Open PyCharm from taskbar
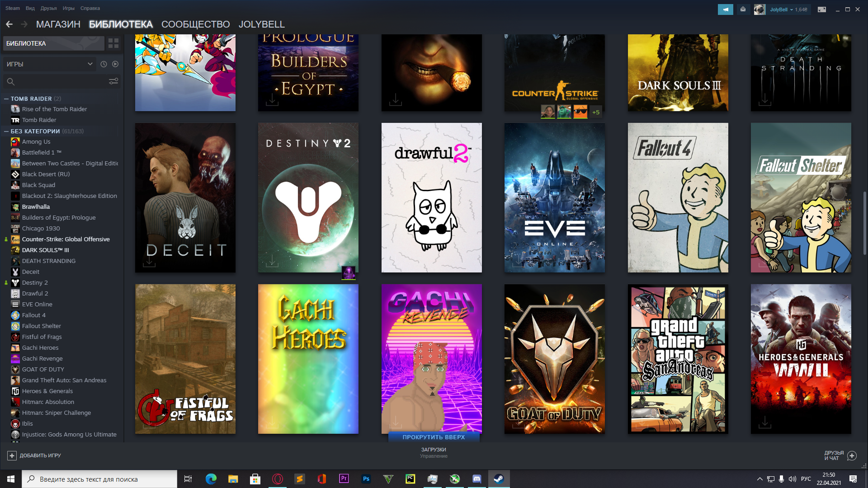The image size is (868, 488). 410,479
